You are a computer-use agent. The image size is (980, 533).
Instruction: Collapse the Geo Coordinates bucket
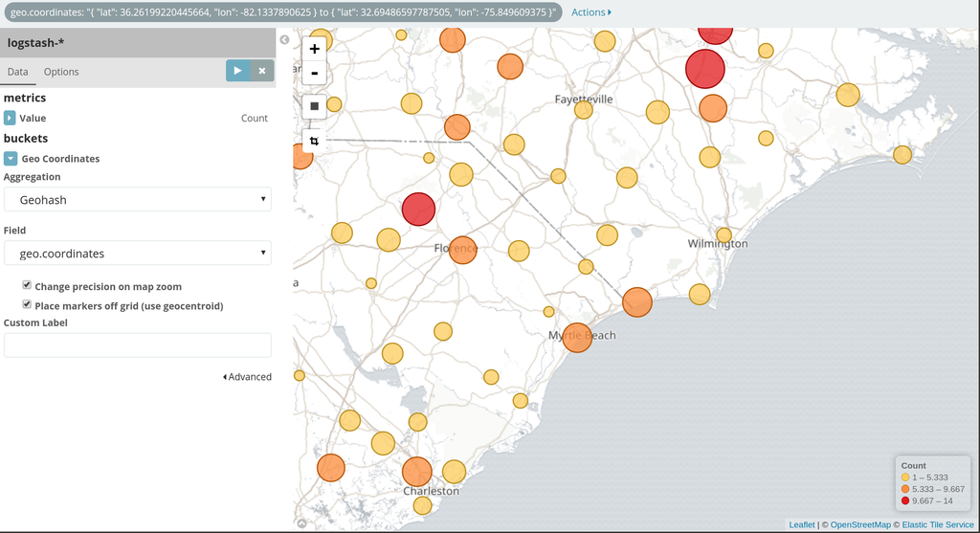(11, 159)
